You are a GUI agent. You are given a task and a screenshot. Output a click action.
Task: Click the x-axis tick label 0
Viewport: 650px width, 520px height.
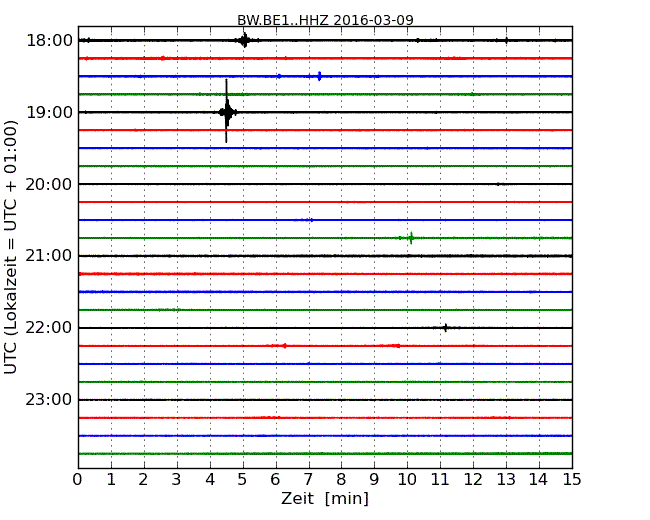[78, 479]
